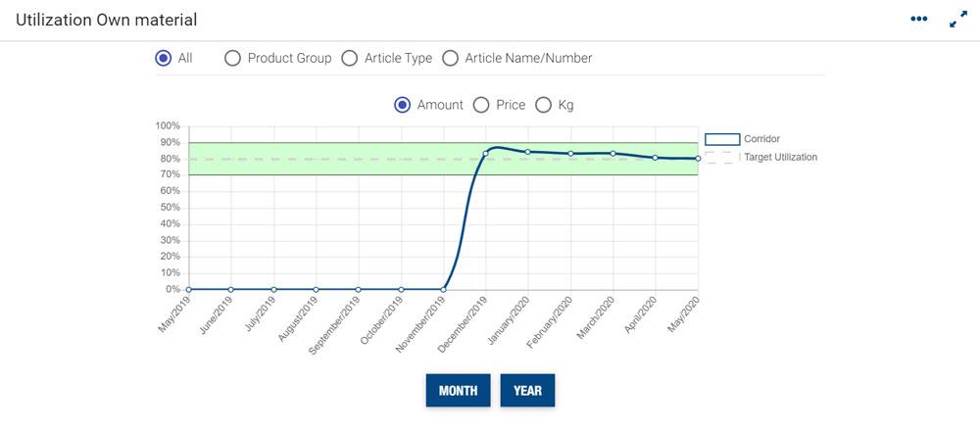Toggle the Target Utilization legend entry
980x433 pixels.
click(x=722, y=157)
